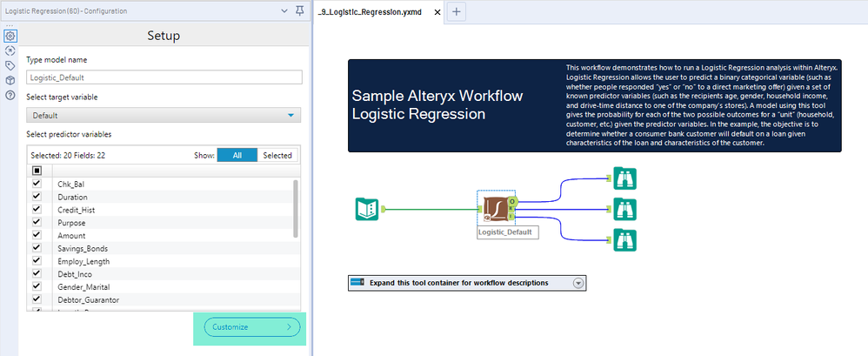The image size is (868, 356).
Task: Switch to Logistic_Regression.yxmd tab
Action: tap(371, 11)
